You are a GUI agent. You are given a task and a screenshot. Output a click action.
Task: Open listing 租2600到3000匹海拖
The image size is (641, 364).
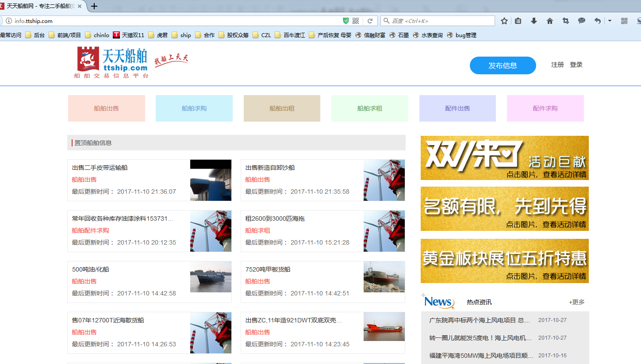[x=275, y=218]
